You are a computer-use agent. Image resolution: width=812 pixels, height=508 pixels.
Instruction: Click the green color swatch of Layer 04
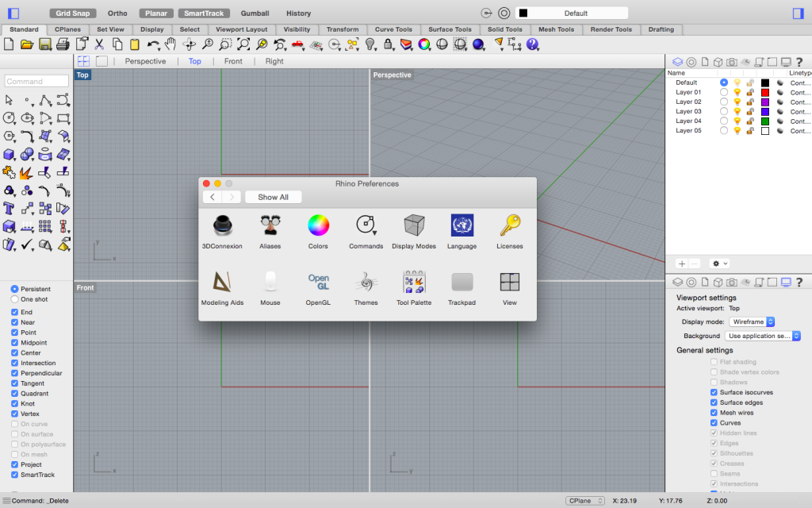point(765,121)
